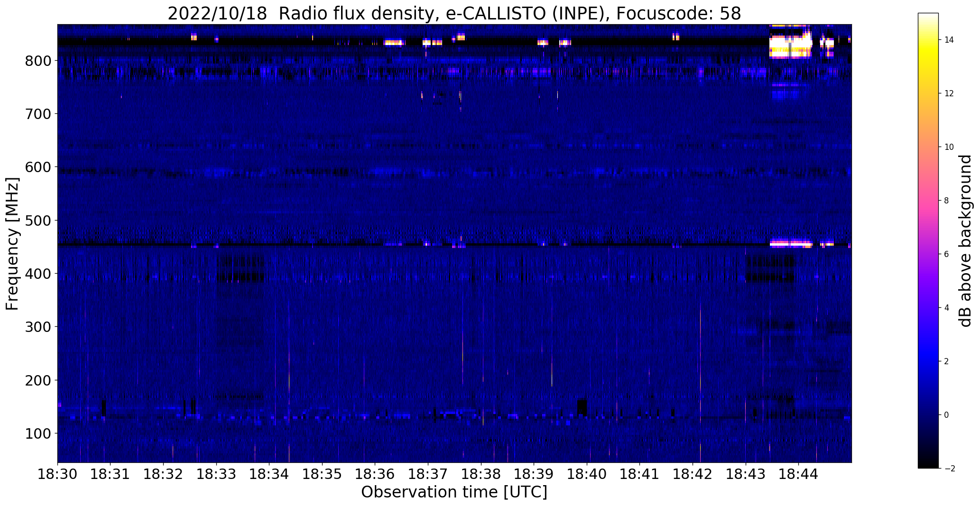Click the 18:43 time tick label
This screenshot has width=980, height=506.
click(746, 474)
